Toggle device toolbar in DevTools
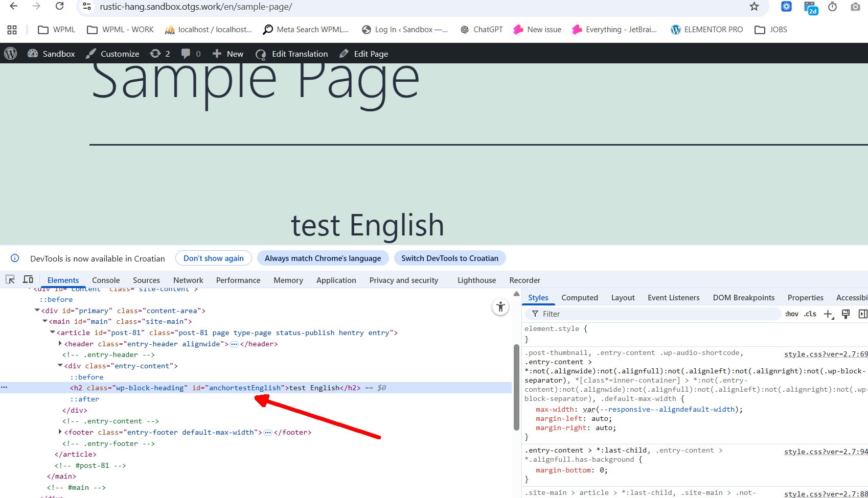Screen dimensions: 868x498 click(28, 279)
